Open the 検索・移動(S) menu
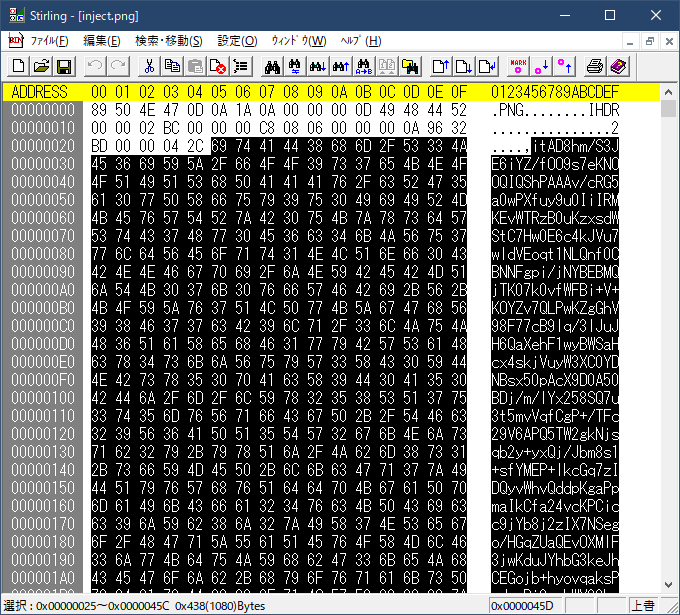 coord(168,41)
